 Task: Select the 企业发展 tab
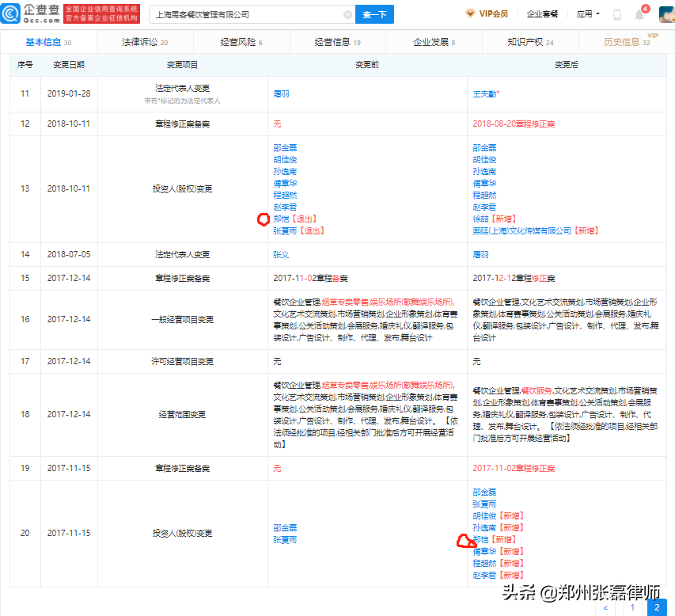pyautogui.click(x=429, y=41)
